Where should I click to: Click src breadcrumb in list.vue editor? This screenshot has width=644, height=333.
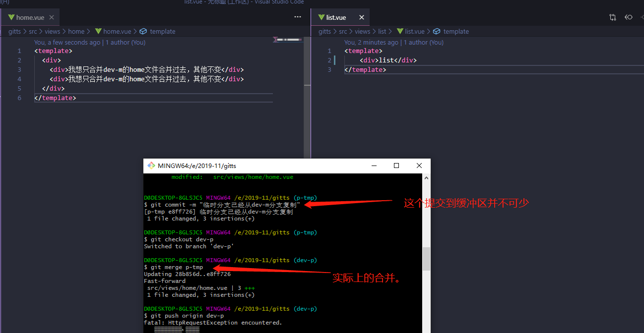coord(343,31)
